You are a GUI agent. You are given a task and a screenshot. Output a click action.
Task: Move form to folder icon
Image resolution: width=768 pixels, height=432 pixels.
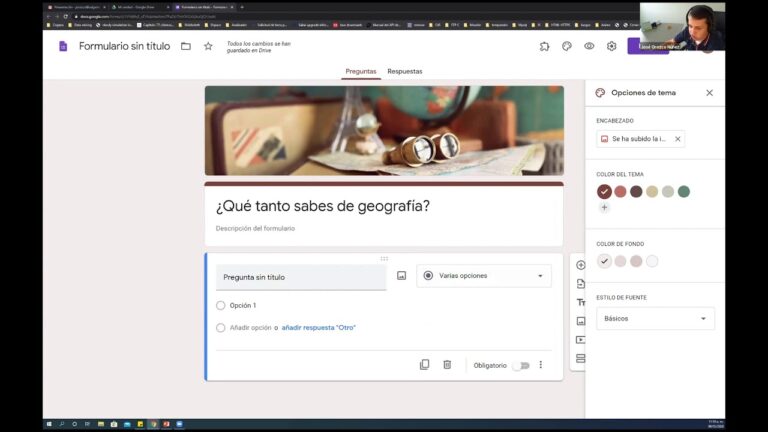186,46
